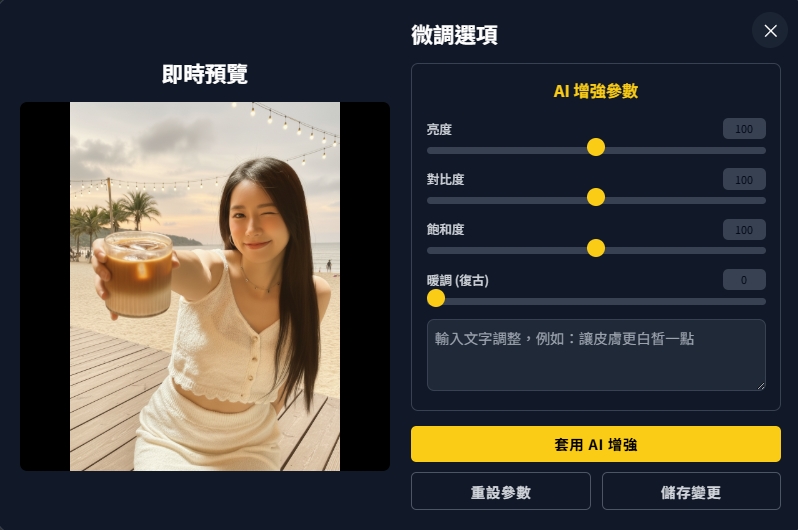Set 飽和度 to maximum on track's right end

[763, 250]
